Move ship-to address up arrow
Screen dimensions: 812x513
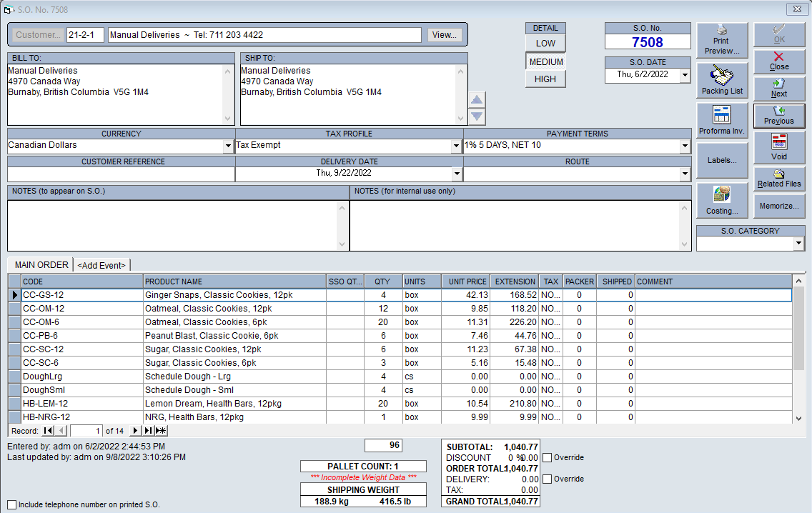click(477, 99)
